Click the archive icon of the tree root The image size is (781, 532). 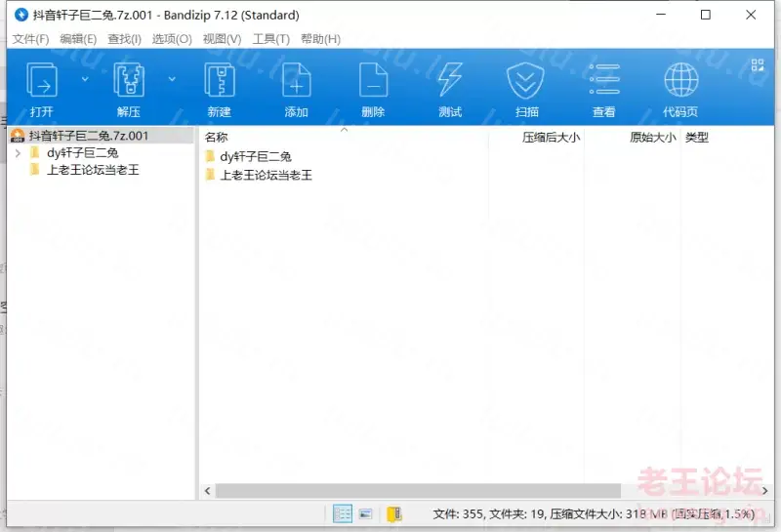(18, 136)
